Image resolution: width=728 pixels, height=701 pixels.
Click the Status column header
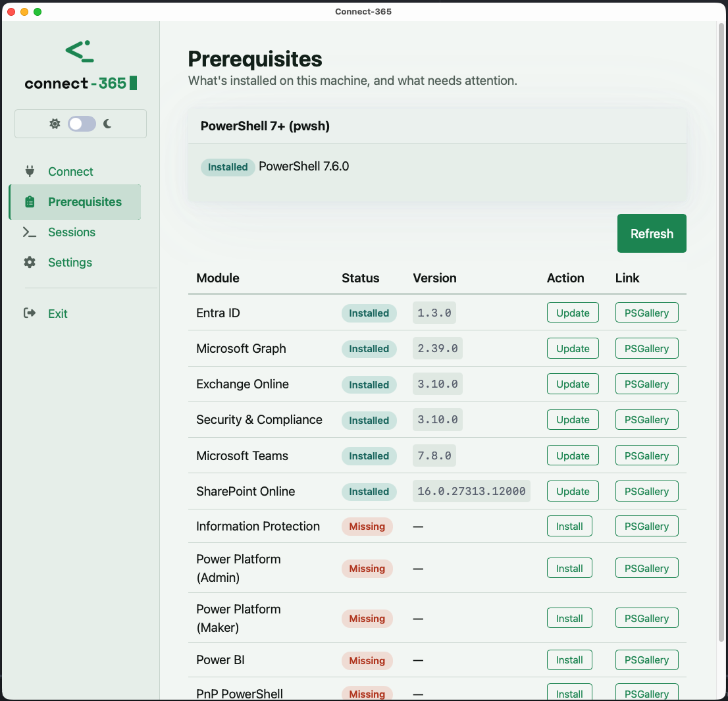[x=360, y=278]
